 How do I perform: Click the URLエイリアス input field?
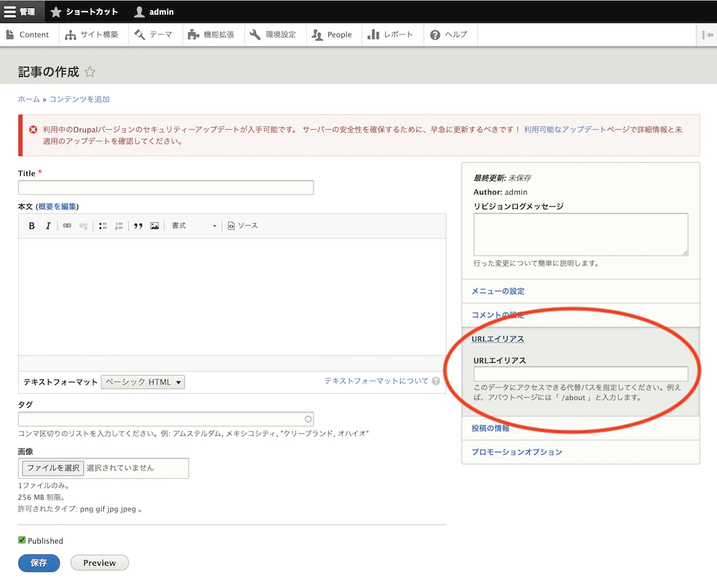pos(581,374)
